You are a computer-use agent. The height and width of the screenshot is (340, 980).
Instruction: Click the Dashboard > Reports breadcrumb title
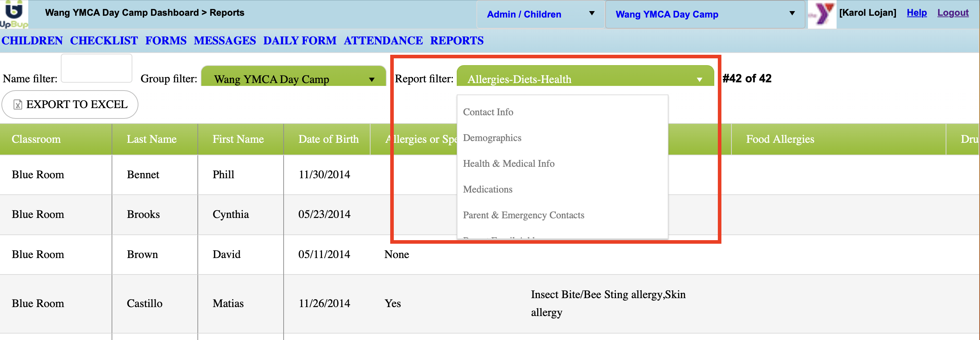pos(144,13)
